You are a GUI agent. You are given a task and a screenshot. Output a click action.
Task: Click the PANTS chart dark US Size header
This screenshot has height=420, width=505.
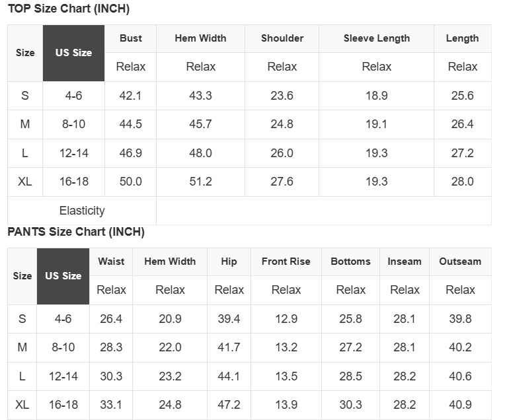click(63, 276)
